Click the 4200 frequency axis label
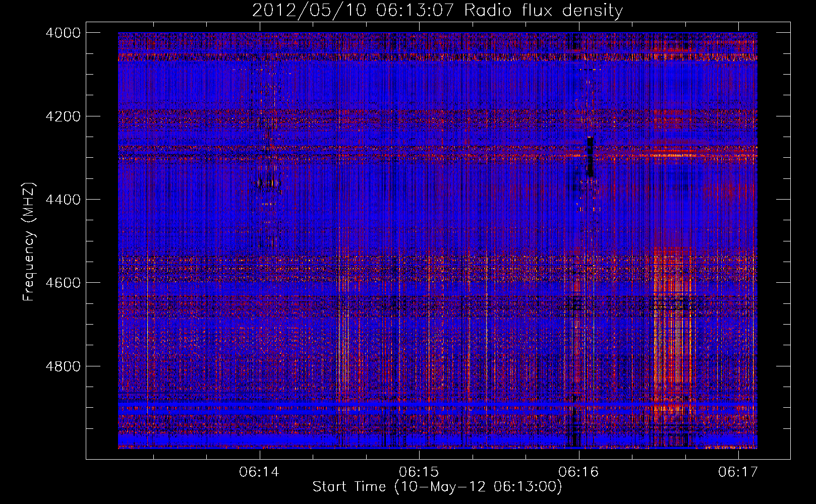 [x=63, y=116]
